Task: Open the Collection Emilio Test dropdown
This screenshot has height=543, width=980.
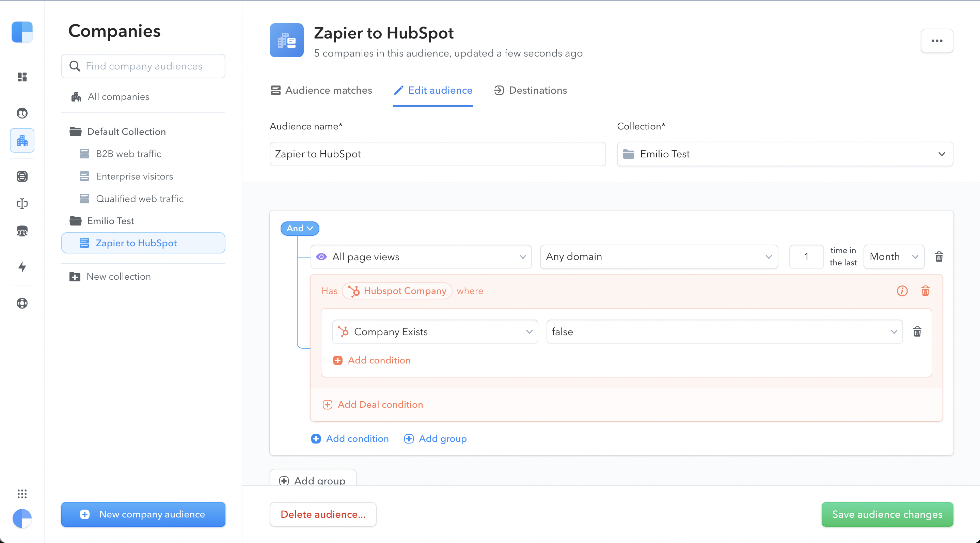Action: tap(785, 154)
